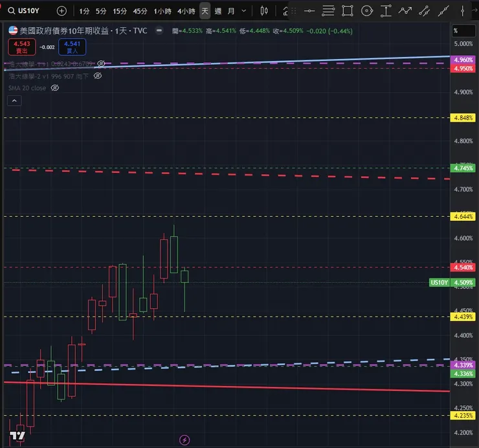
Task: Click the US10Y green symbol label
Action: click(440, 282)
